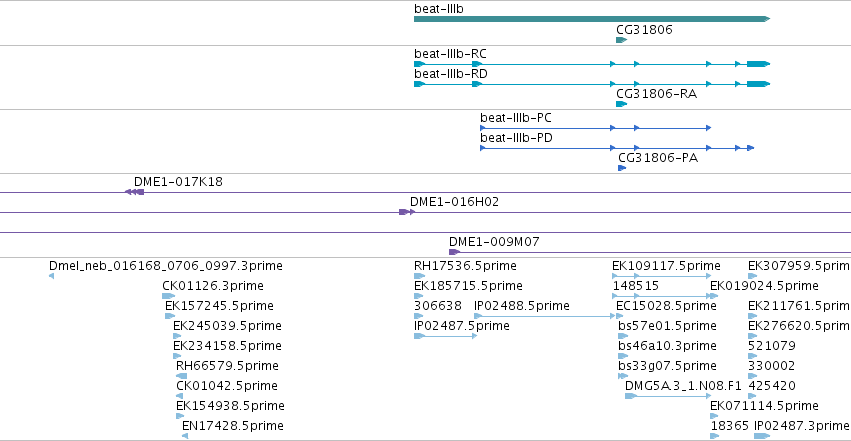Click the EK154938.5prime label
The width and height of the screenshot is (851, 441).
230,406
